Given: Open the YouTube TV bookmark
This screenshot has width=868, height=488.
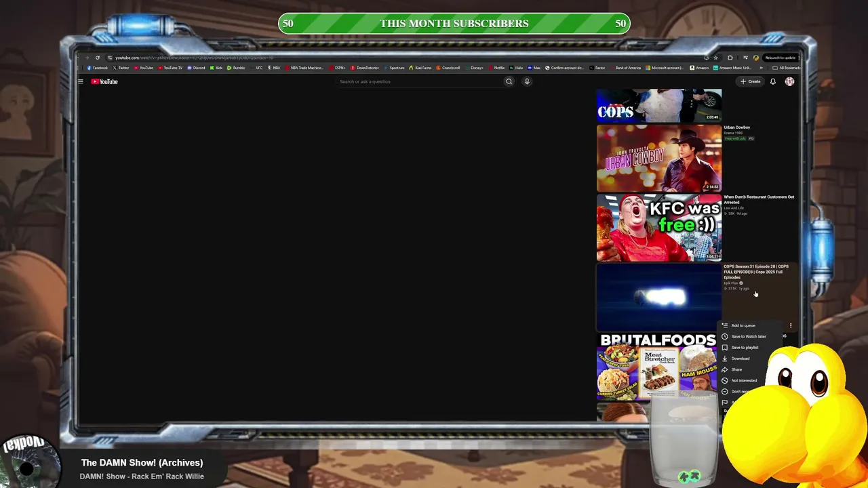Looking at the screenshot, I should point(170,68).
